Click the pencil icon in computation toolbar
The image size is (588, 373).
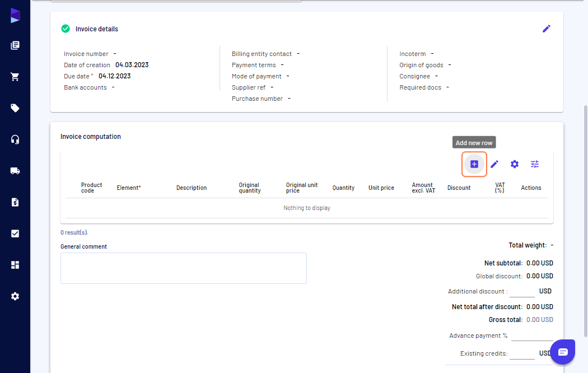(x=494, y=164)
